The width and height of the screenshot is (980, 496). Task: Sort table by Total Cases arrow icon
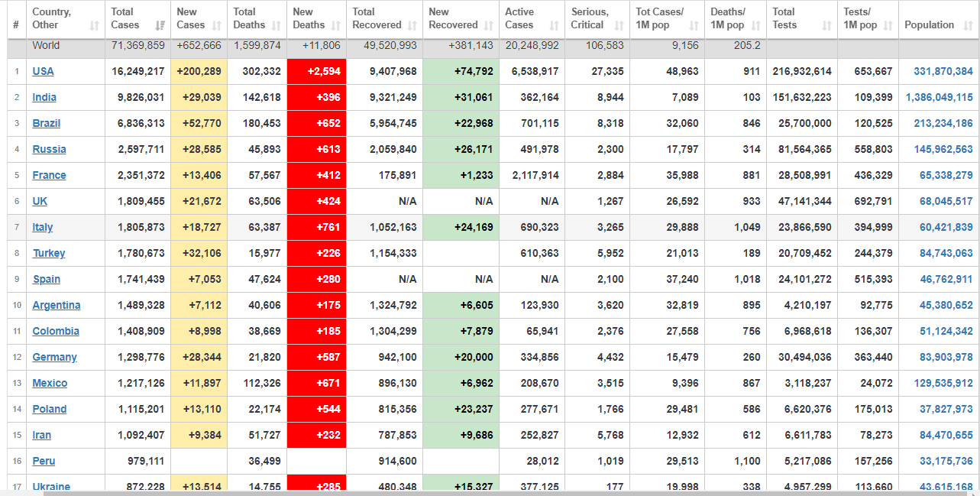tap(160, 25)
